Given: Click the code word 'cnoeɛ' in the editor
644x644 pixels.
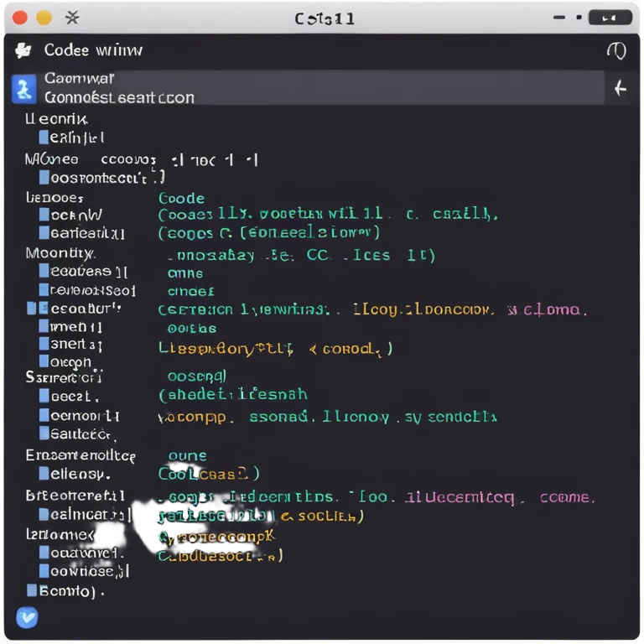Looking at the screenshot, I should (x=191, y=292).
